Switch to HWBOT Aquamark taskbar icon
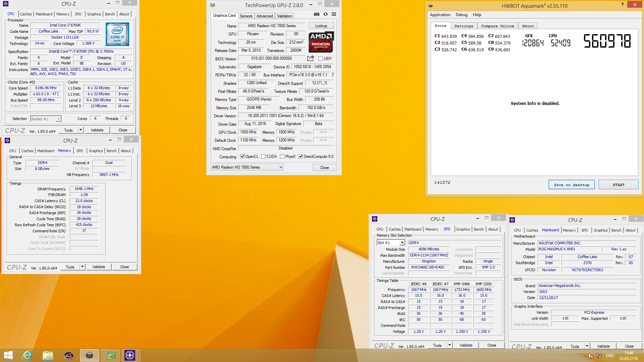Viewport: 644px width, 362px height. [x=89, y=355]
